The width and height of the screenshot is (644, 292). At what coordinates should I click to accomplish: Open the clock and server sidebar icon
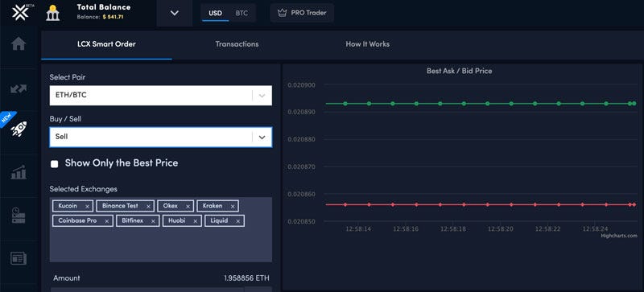click(x=19, y=216)
